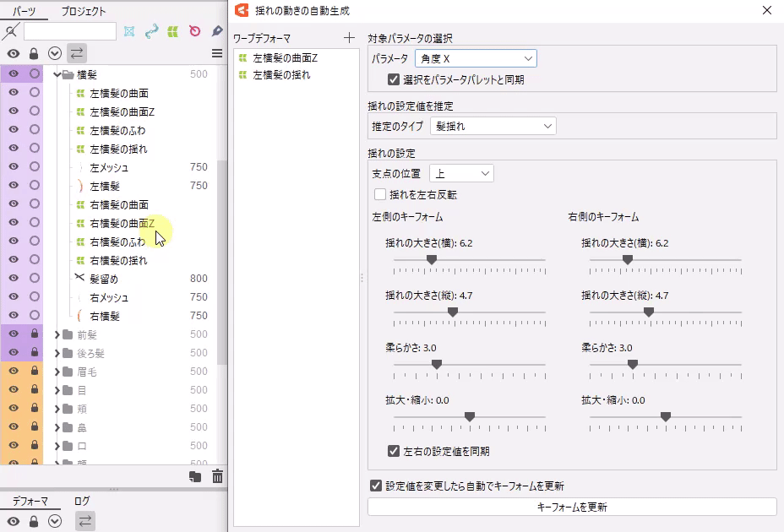Click the warp deformer filter icon in parts toolbar

pyautogui.click(x=173, y=31)
